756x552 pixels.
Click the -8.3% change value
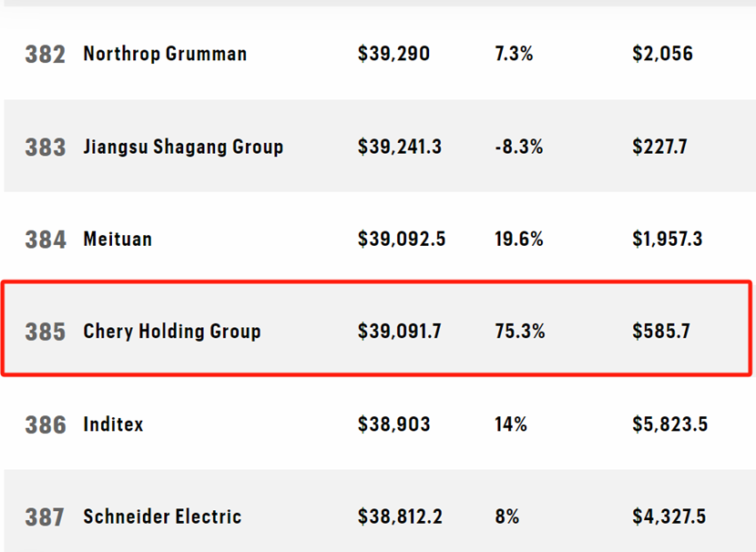[518, 147]
